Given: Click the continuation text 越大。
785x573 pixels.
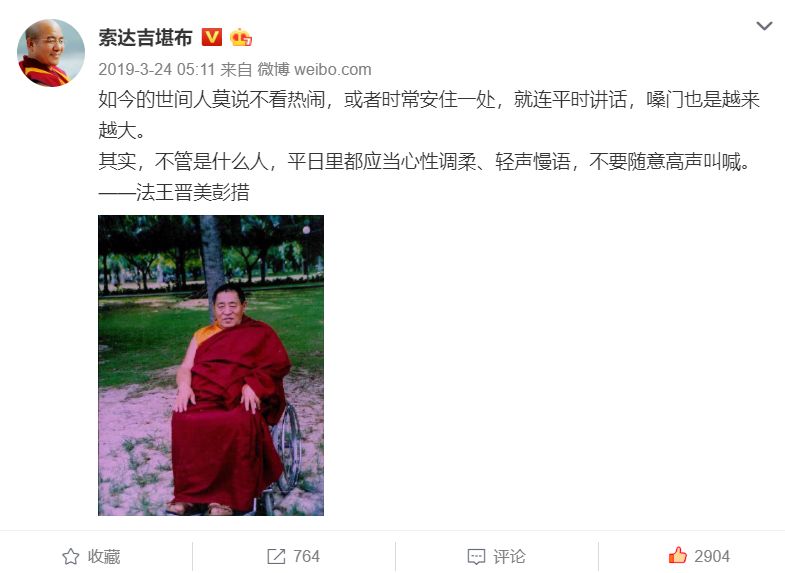Looking at the screenshot, I should tap(122, 131).
